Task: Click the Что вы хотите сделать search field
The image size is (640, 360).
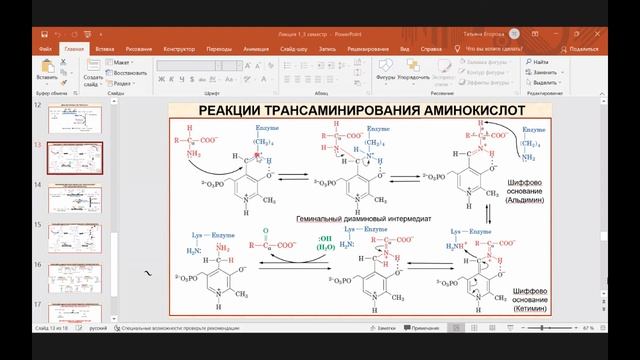Action: pyautogui.click(x=494, y=49)
